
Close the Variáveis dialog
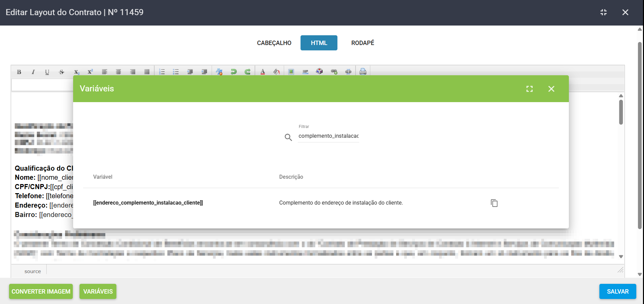(x=551, y=89)
